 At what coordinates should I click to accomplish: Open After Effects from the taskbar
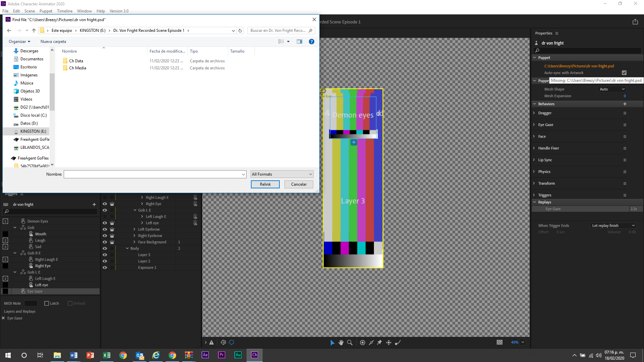click(205, 355)
